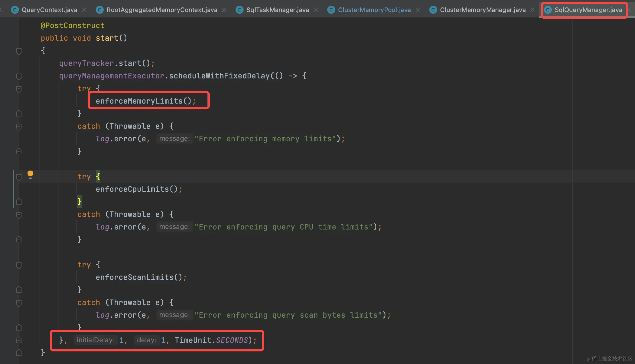Click the enforceCpuLimits() method call
The height and width of the screenshot is (364, 635).
132,189
